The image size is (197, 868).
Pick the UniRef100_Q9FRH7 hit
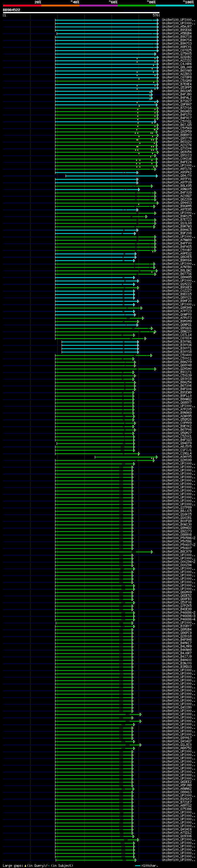177,104
